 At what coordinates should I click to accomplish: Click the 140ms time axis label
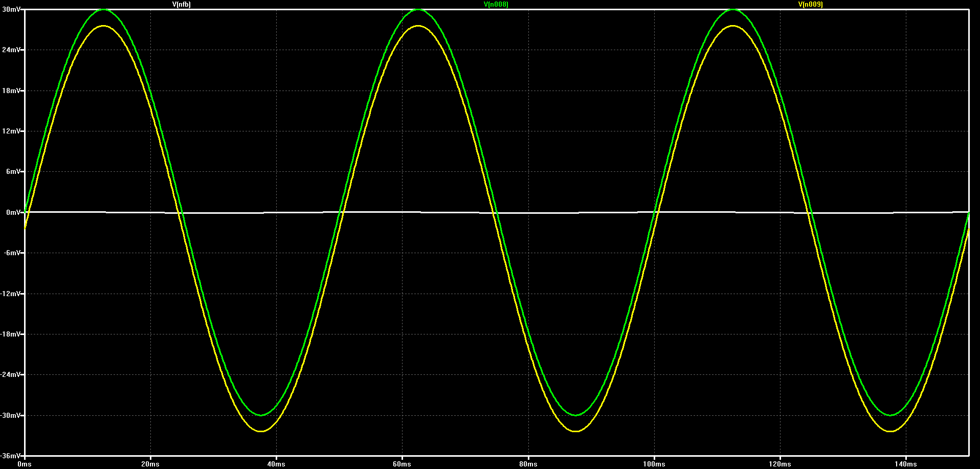906,464
